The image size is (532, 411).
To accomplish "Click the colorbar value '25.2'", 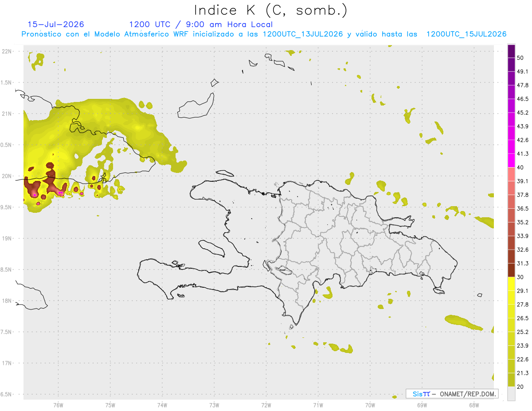I will point(523,332).
